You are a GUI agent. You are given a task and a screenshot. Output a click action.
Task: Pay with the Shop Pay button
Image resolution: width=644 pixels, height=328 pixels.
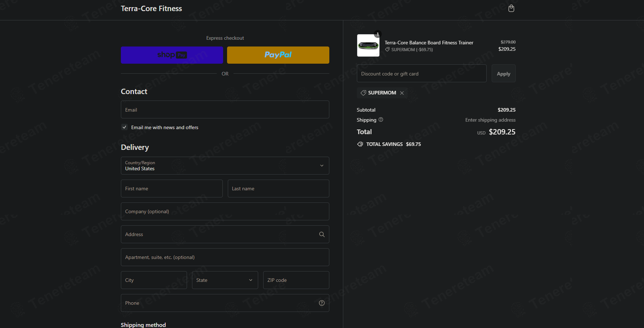172,55
